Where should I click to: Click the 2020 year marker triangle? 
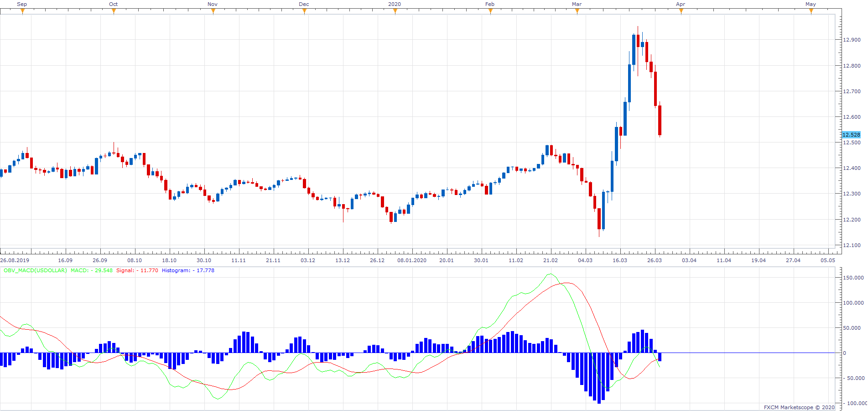395,11
